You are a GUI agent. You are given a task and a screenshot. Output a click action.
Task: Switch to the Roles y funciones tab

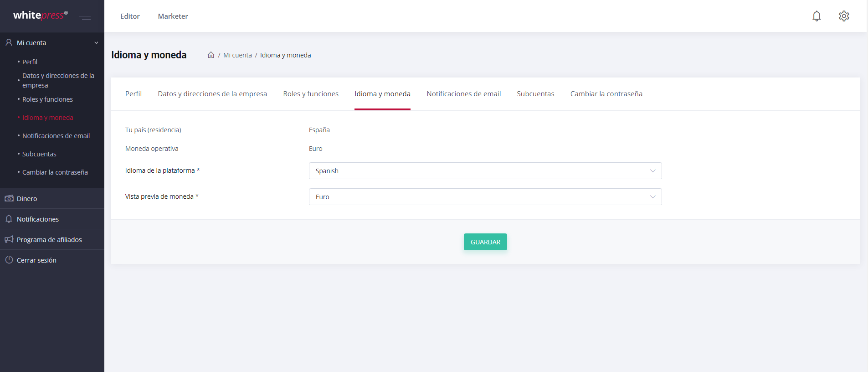[311, 94]
